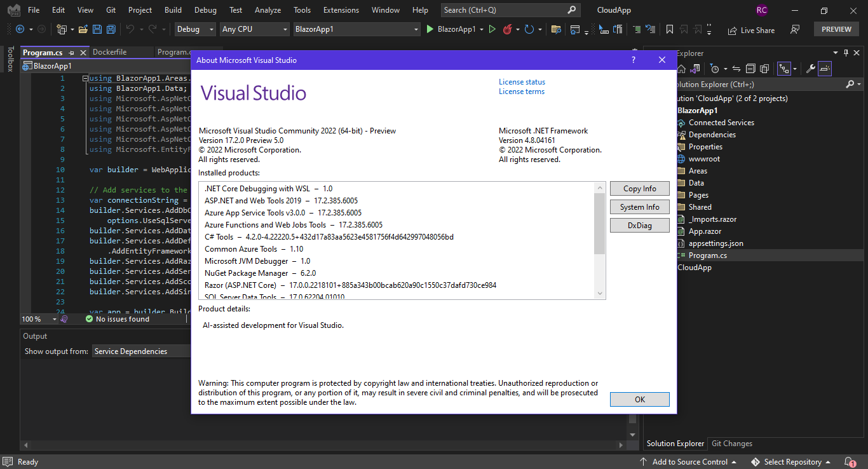
Task: Open the File menu
Action: [x=34, y=10]
